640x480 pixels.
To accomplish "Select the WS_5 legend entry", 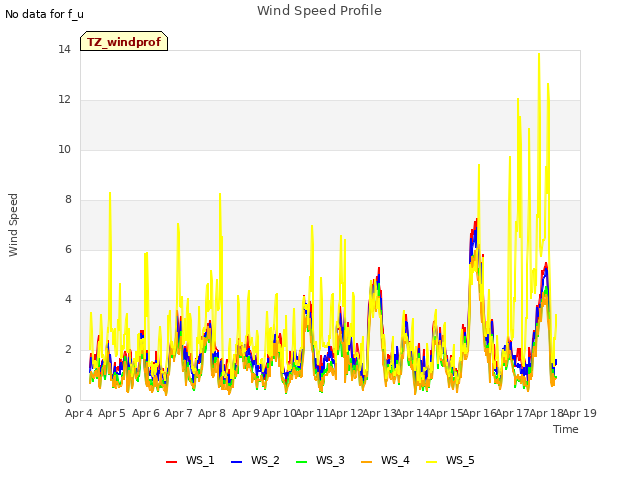I will pyautogui.click(x=450, y=460).
